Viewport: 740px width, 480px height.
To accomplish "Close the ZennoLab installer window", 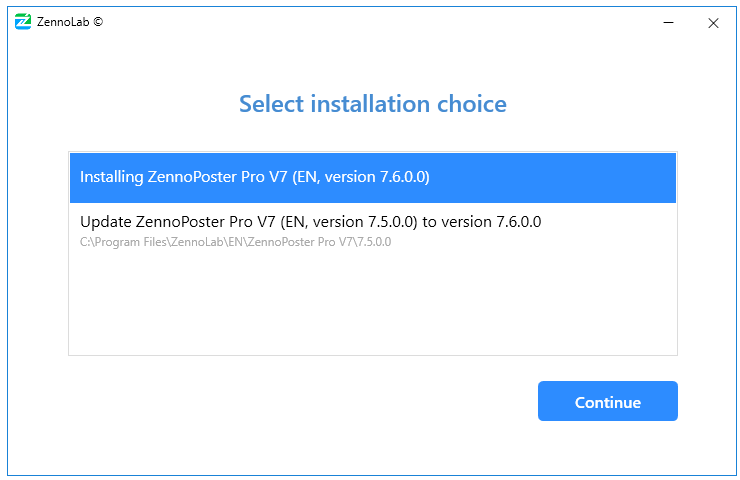I will [713, 23].
